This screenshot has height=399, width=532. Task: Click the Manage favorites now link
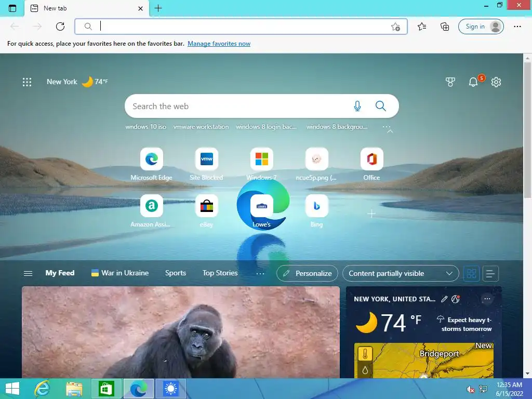tap(219, 44)
